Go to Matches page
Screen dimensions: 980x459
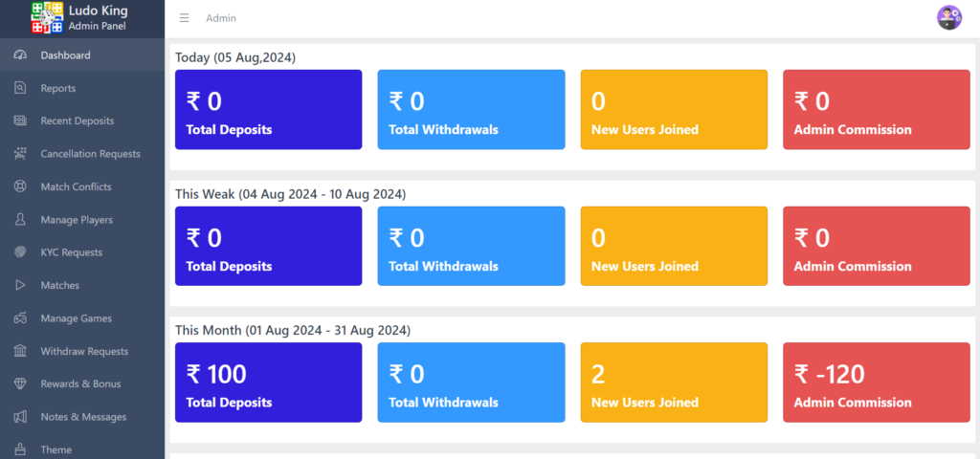point(82,285)
